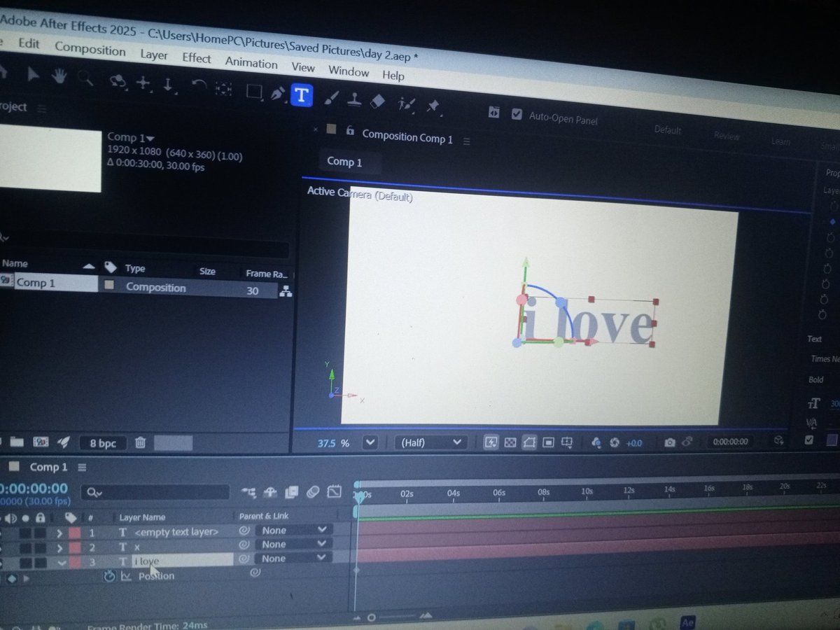The width and height of the screenshot is (840, 630).
Task: Select the Dolly camera tool
Action: coord(169,85)
